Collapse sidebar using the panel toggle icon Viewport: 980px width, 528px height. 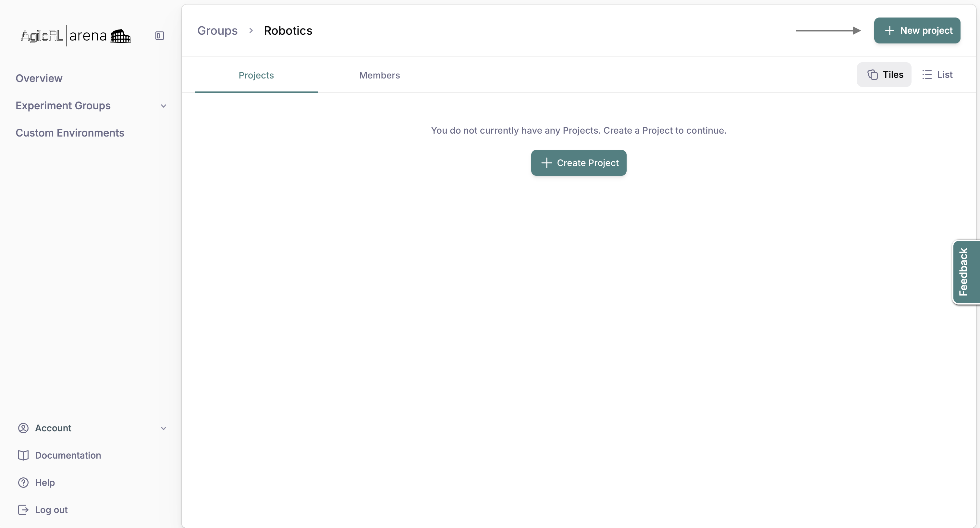159,36
